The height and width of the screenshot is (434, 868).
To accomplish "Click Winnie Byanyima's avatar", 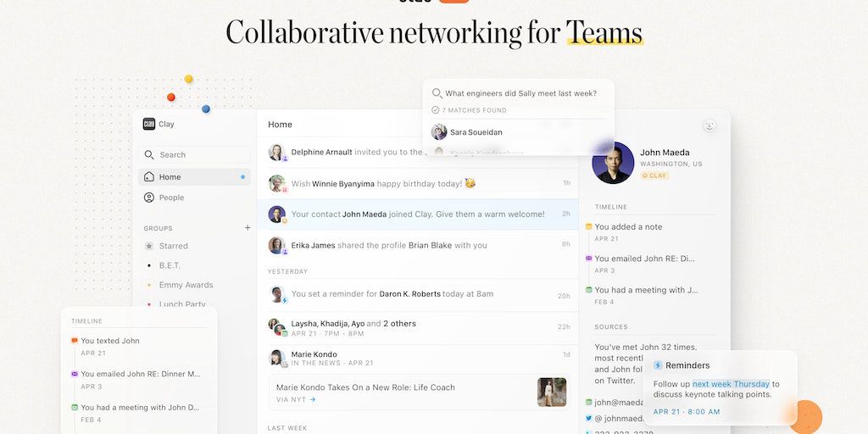I will (x=277, y=183).
